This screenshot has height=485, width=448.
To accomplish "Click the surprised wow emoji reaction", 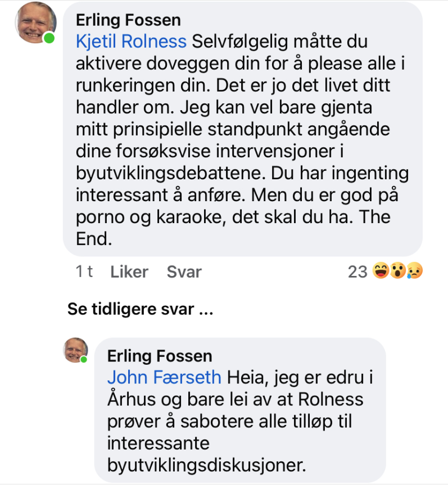I will 398,272.
